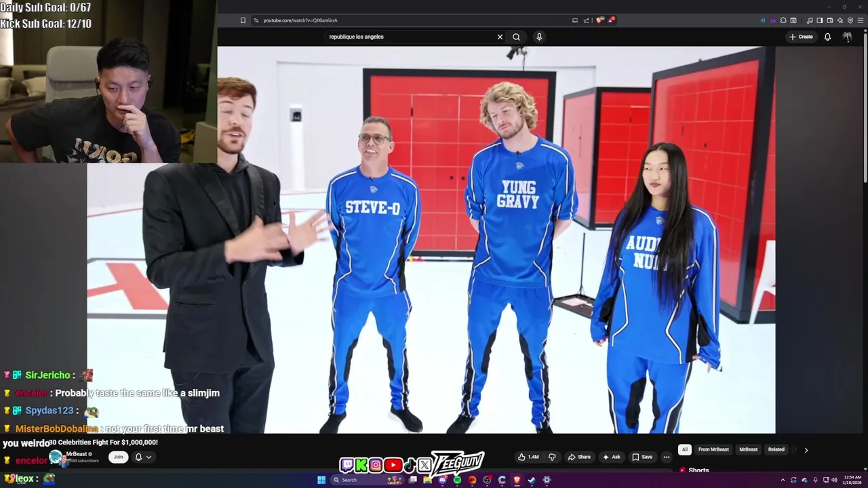
Task: Open Discord from the taskbar
Action: (442, 480)
